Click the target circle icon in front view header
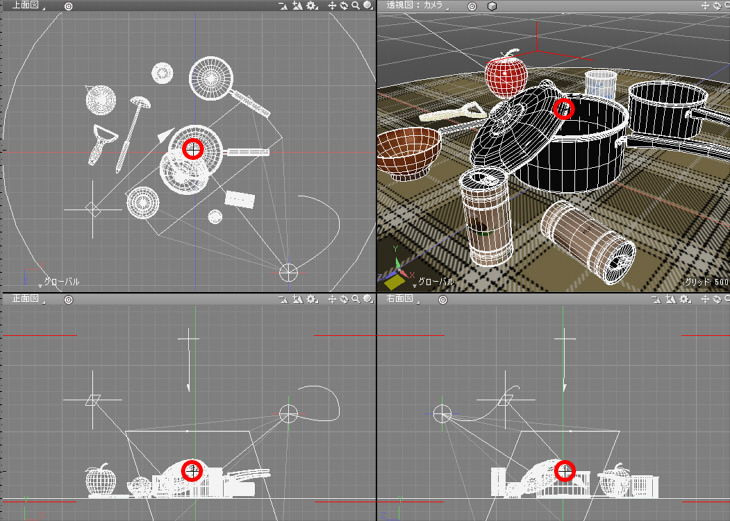The height and width of the screenshot is (521, 730). tap(68, 299)
